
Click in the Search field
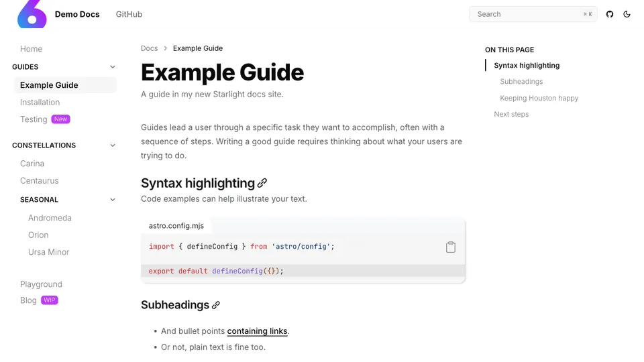tap(523, 14)
